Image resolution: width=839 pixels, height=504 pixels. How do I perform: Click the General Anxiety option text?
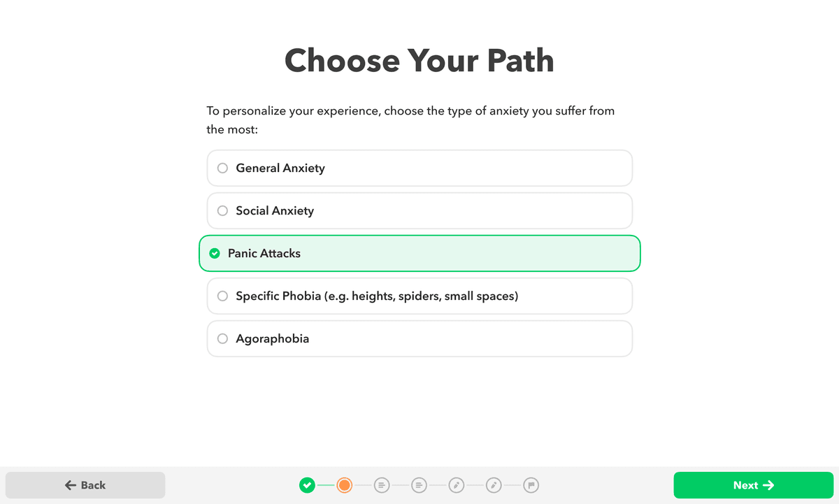coord(280,168)
